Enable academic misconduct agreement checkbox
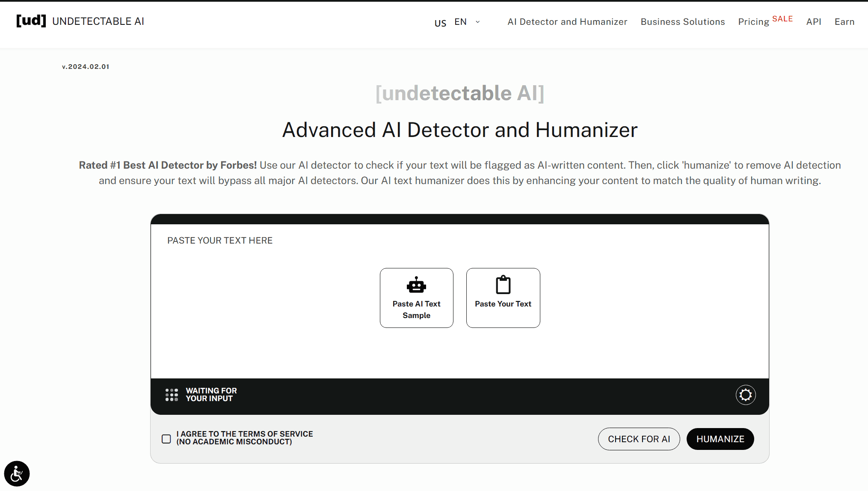868x491 pixels. pos(166,438)
